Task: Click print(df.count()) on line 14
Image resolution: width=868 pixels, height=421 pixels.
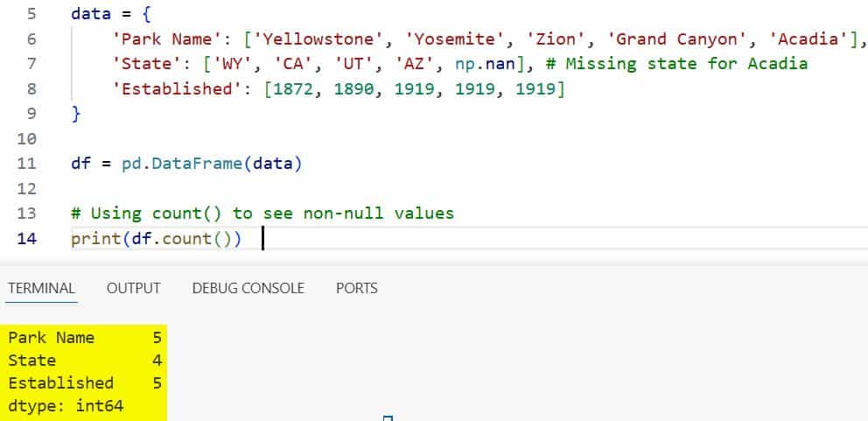Action: tap(157, 239)
